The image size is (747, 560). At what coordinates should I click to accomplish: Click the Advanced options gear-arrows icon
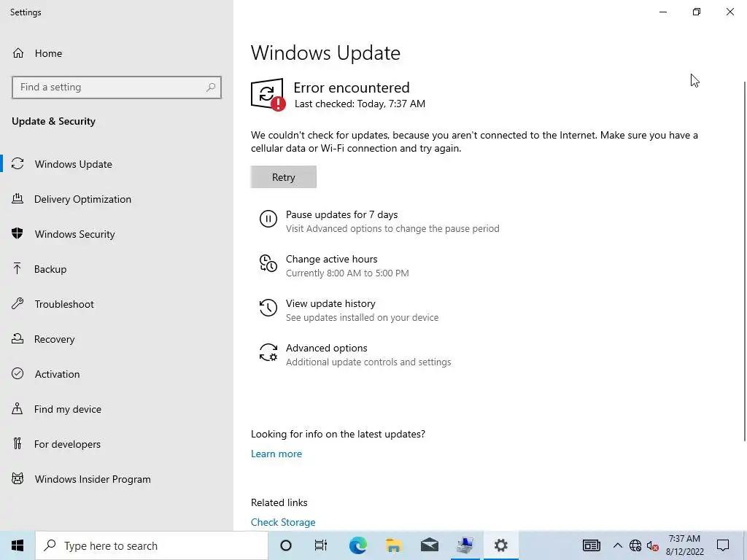268,352
